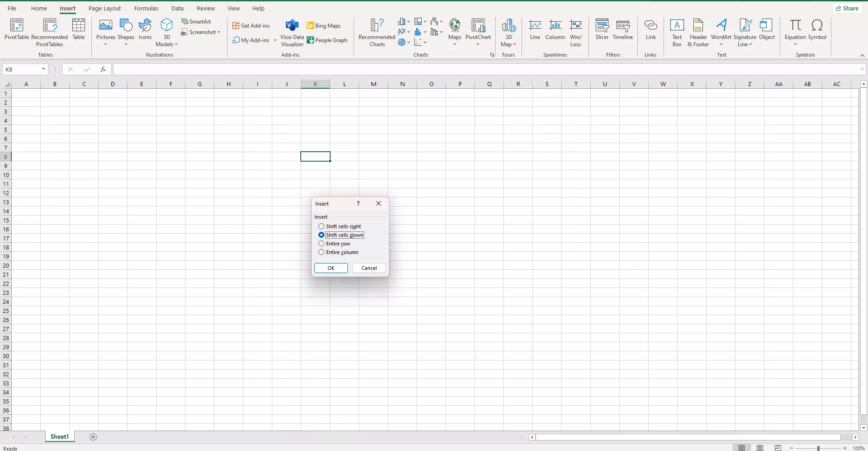Image resolution: width=868 pixels, height=451 pixels.
Task: Expand the Screenshot dropdown
Action: (218, 32)
